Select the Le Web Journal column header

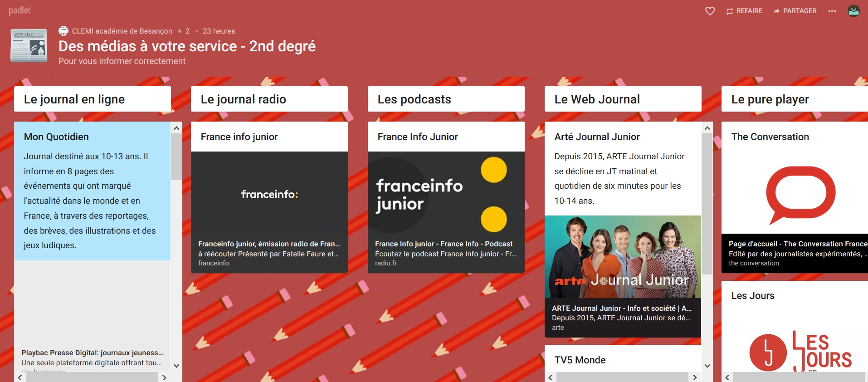point(623,99)
